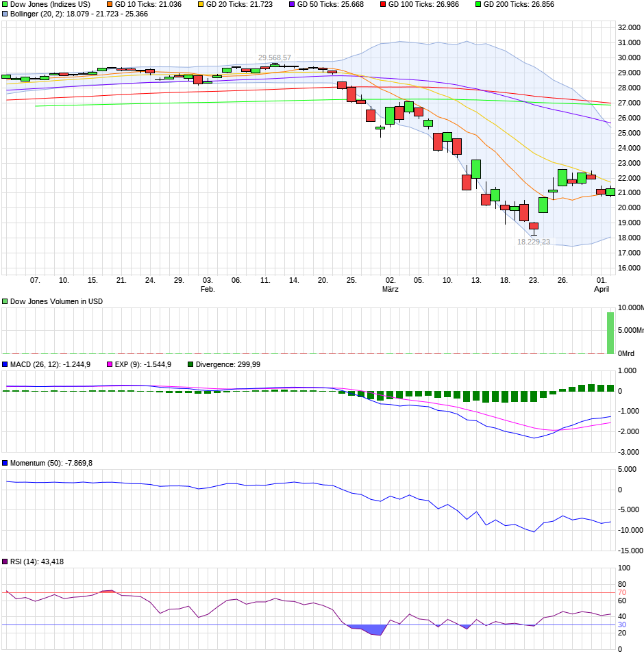This screenshot has height=656, width=644.
Task: Select the 'GD 50 Ticks: 25.668' label
Action: click(331, 4)
